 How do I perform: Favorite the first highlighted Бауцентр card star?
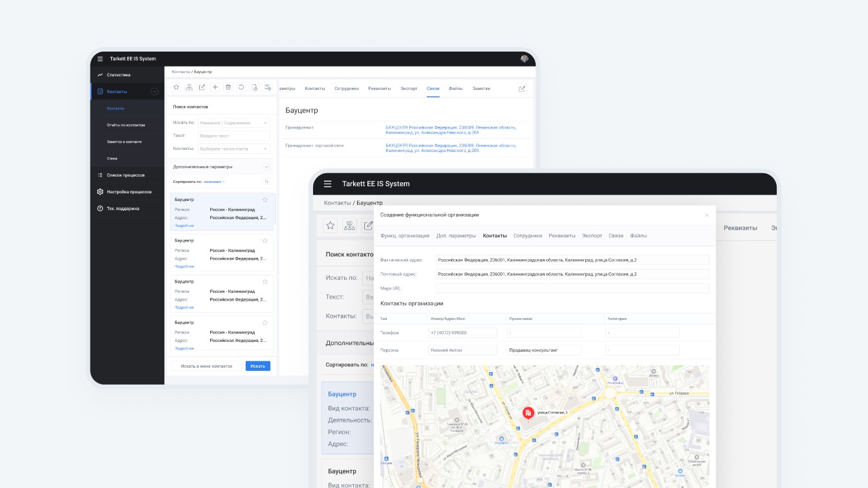coord(265,200)
